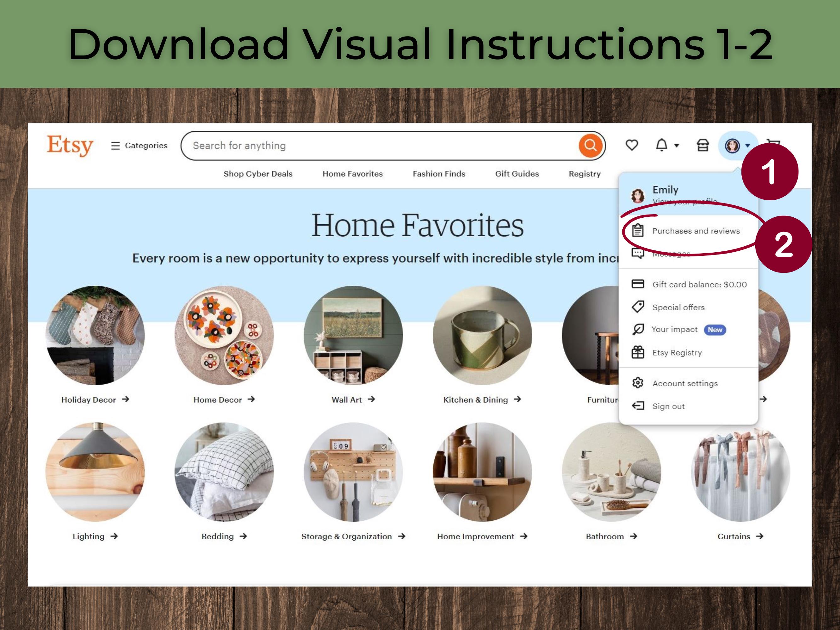The image size is (840, 630).
Task: Open the Wall Art category thumbnail
Action: pos(353,335)
